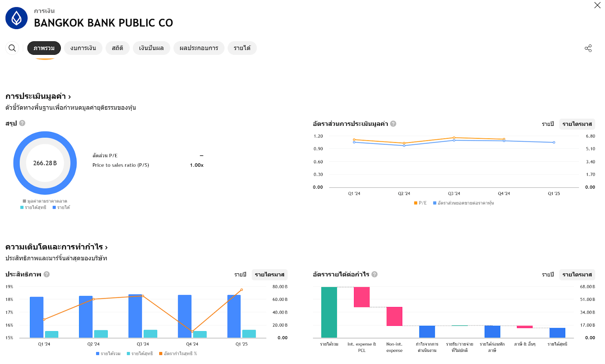Select the ภาพรวม tab

pyautogui.click(x=44, y=48)
